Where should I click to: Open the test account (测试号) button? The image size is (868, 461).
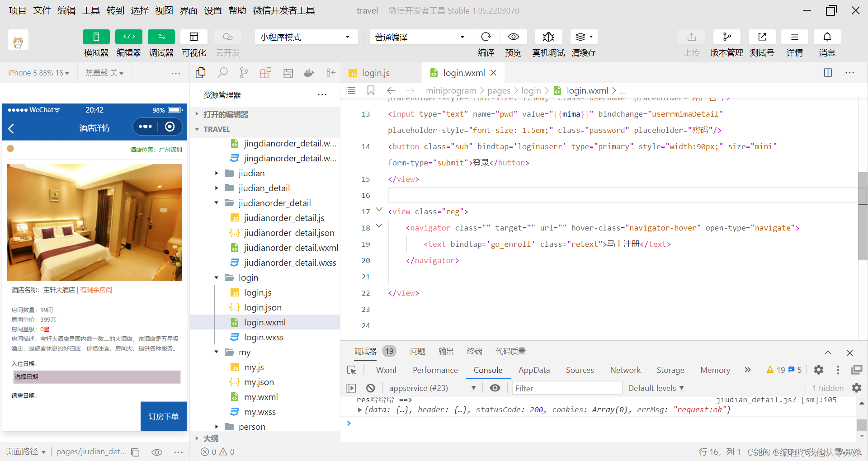762,37
